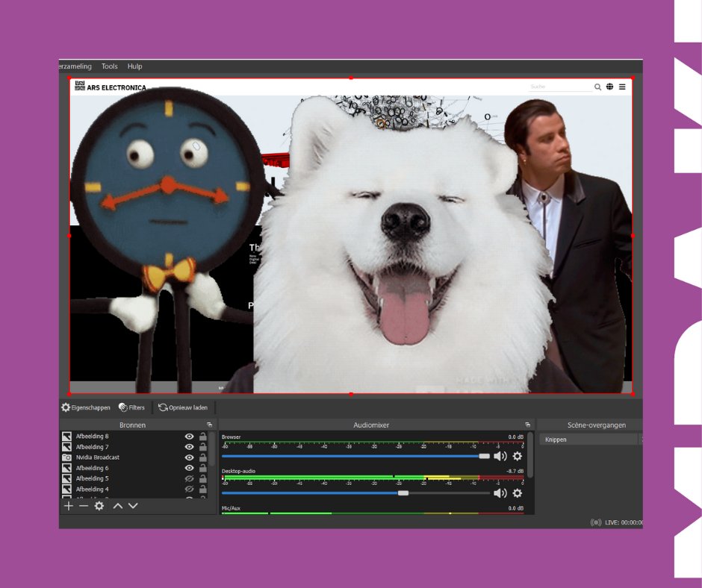Remove selected source with minus icon

84,506
